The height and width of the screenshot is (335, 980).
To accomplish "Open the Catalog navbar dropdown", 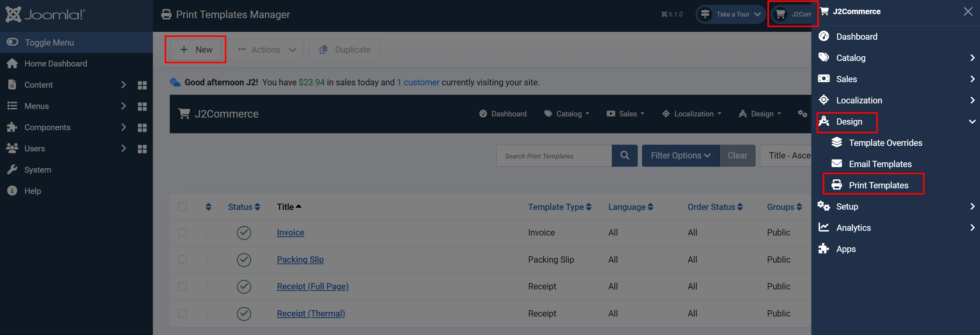I will (x=567, y=114).
